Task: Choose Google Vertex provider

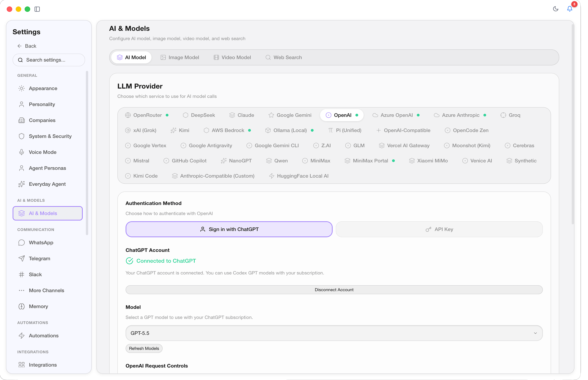Action: (x=146, y=146)
